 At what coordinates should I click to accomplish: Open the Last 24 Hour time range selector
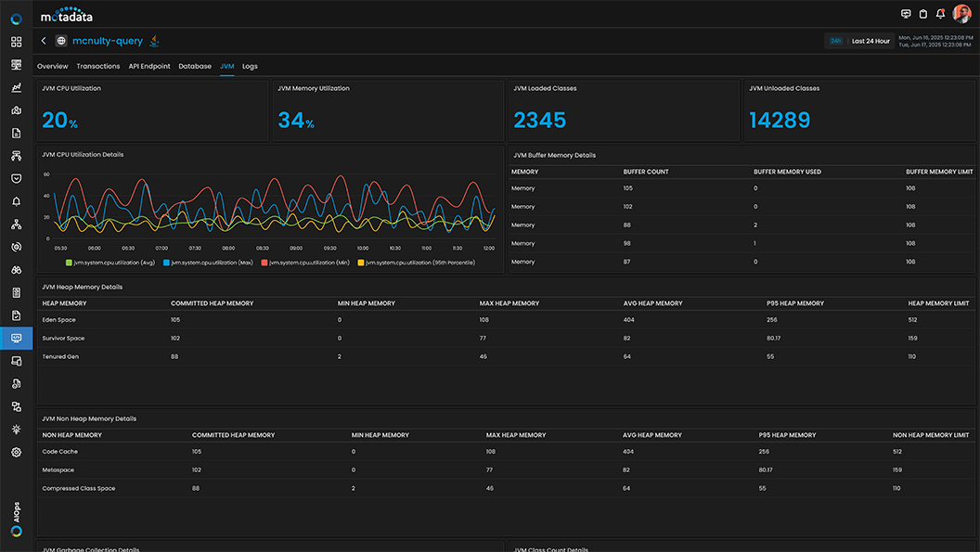pyautogui.click(x=859, y=41)
